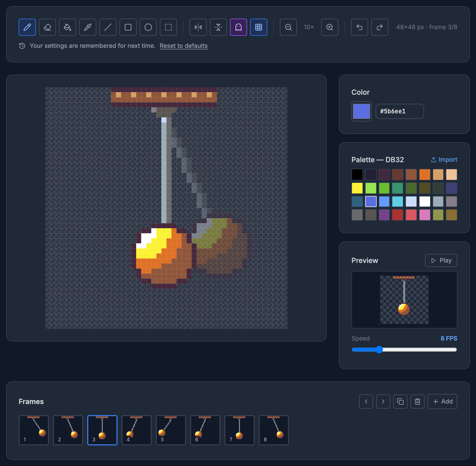
Task: Toggle the pixel grid display
Action: pyautogui.click(x=259, y=27)
